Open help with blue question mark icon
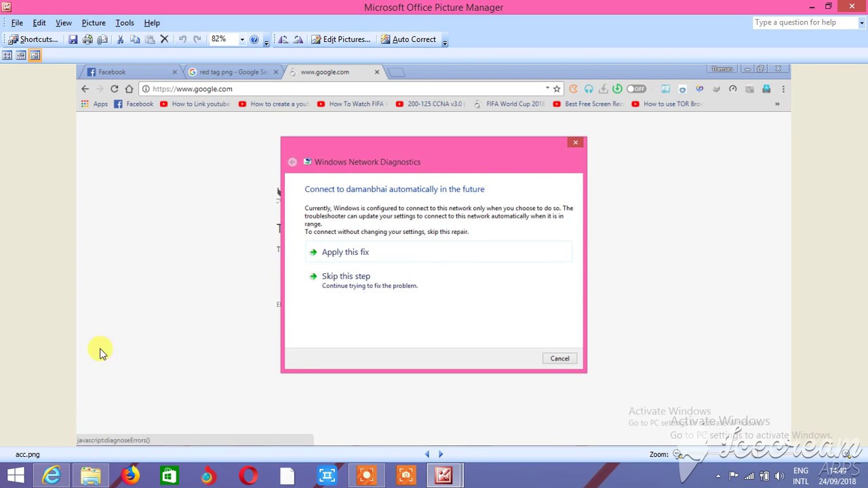This screenshot has height=488, width=868. tap(254, 39)
